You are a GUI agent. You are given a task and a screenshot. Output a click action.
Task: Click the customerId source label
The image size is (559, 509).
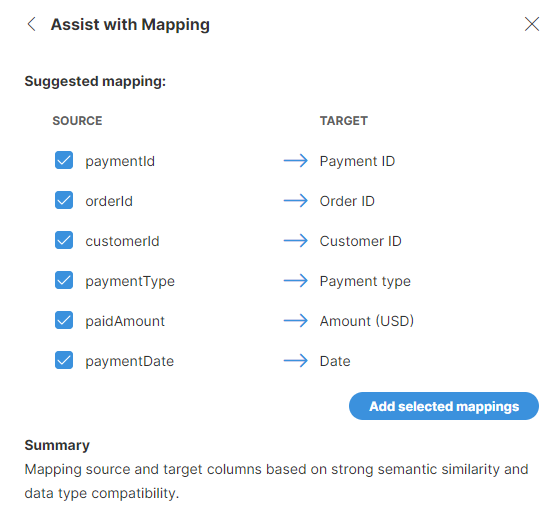click(x=122, y=241)
